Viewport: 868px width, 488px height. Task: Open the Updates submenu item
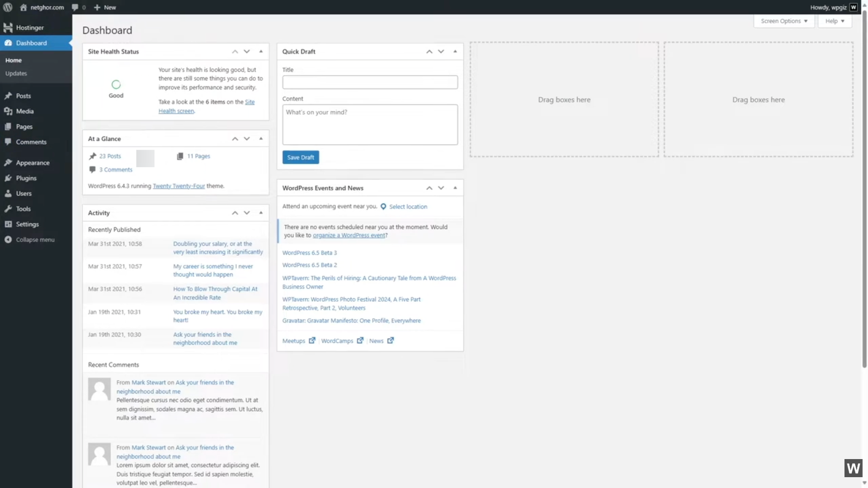tap(16, 73)
